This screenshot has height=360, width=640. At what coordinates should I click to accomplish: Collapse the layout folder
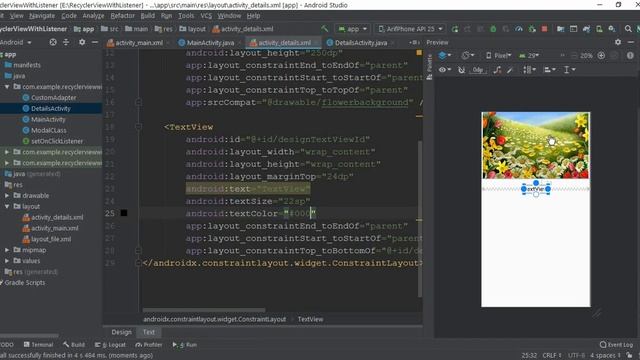pyautogui.click(x=7, y=207)
